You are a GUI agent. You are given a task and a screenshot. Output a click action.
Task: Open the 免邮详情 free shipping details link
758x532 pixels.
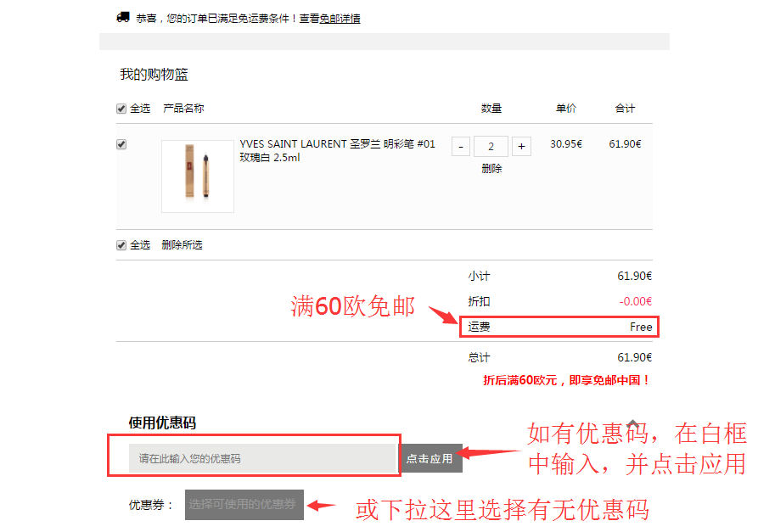coord(340,19)
